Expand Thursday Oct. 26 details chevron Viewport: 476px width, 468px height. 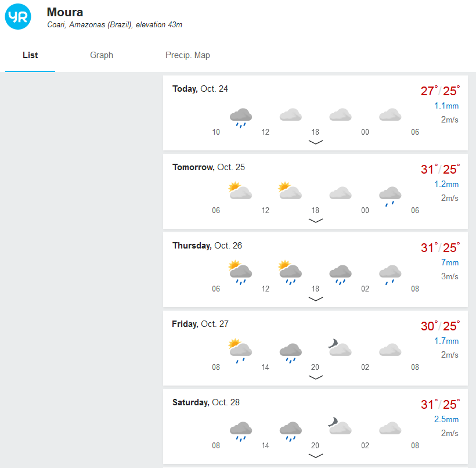point(315,299)
